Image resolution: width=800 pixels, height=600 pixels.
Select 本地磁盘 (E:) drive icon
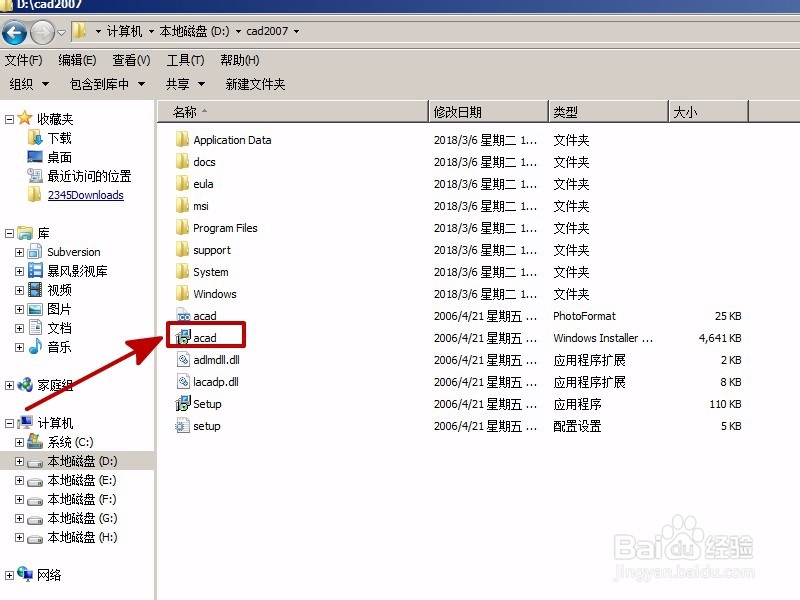[35, 481]
